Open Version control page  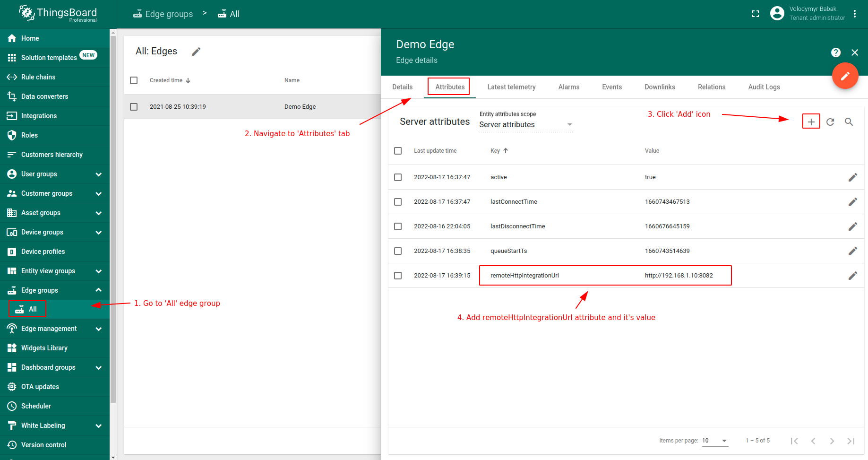tap(55, 445)
